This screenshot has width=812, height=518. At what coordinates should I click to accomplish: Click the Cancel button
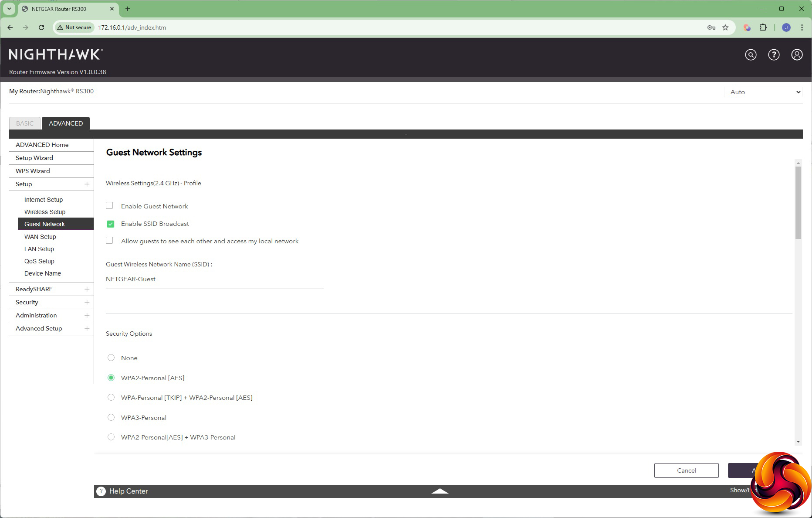[x=687, y=470]
